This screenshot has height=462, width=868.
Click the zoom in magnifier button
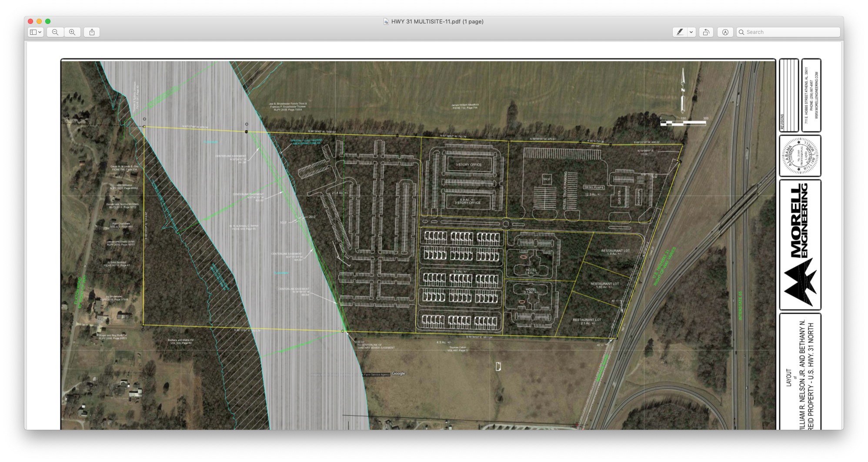click(x=72, y=32)
